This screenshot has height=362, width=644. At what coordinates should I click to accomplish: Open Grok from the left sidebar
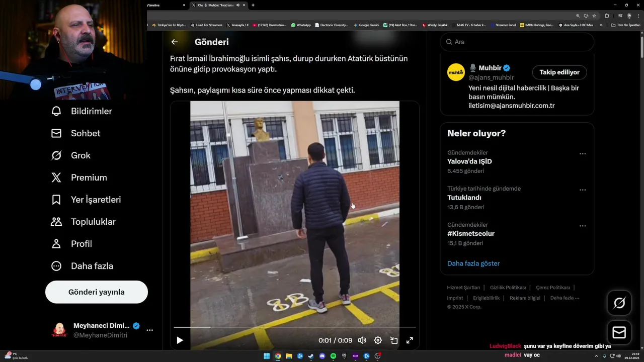pyautogui.click(x=70, y=155)
